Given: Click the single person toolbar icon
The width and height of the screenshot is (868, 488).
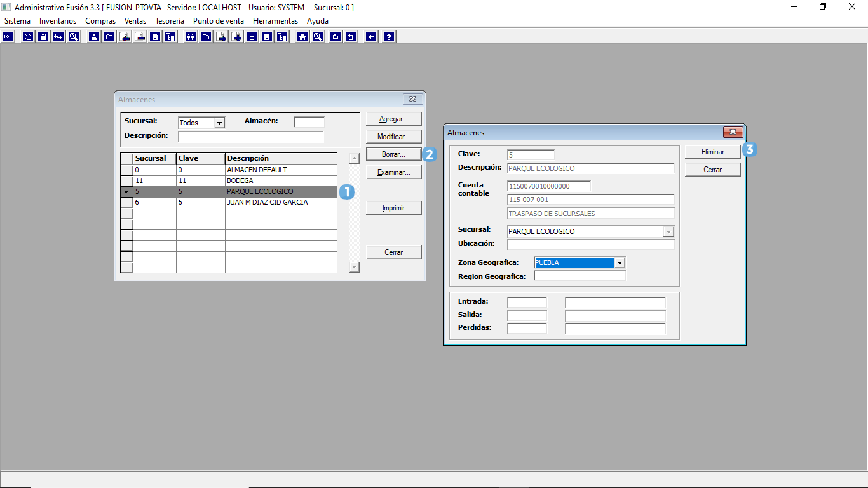Looking at the screenshot, I should [95, 37].
